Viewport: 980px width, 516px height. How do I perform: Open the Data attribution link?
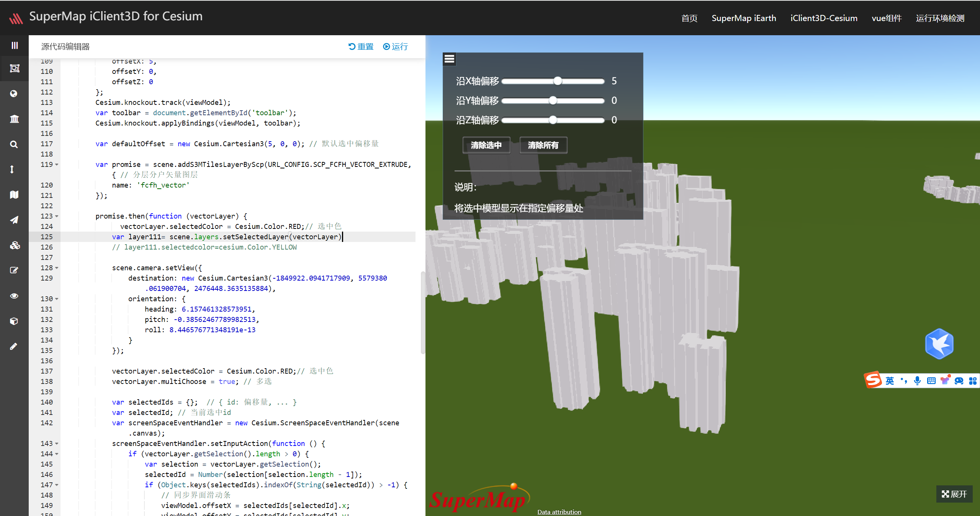pos(559,512)
